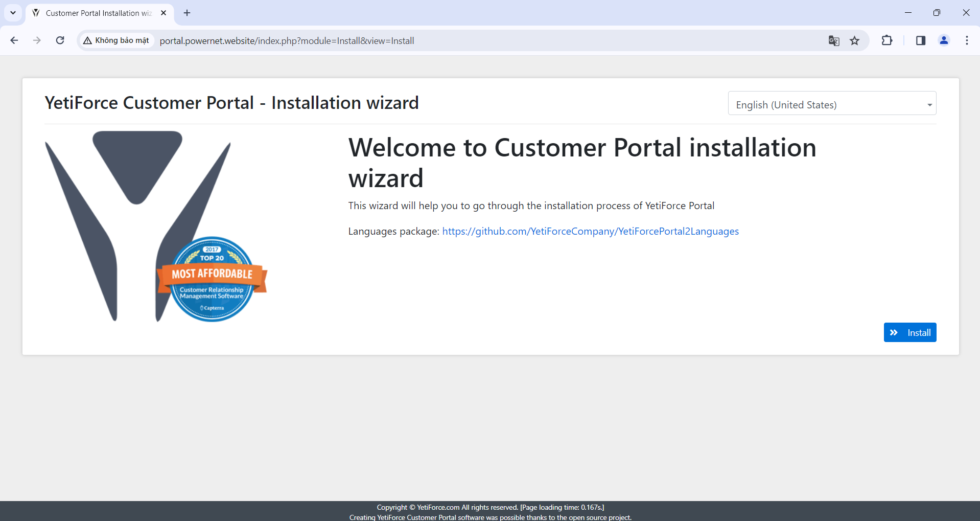Viewport: 980px width, 521px height.
Task: Bookmark this page with the star icon
Action: [x=854, y=41]
